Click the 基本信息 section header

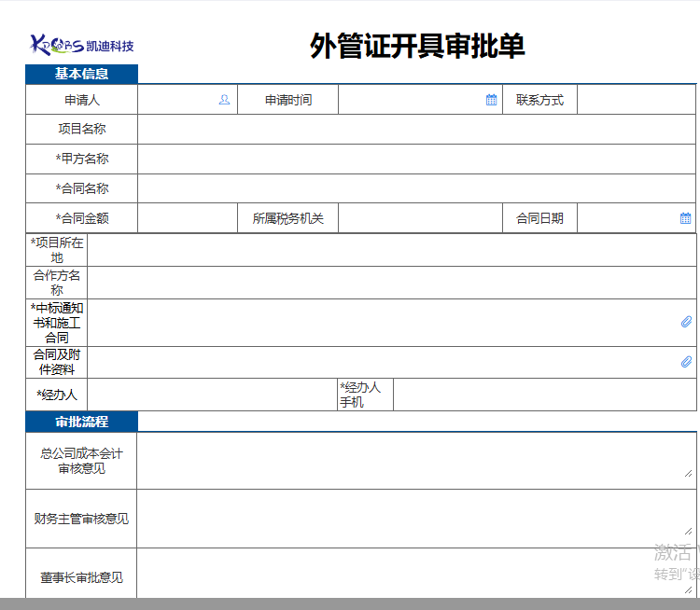coord(82,74)
